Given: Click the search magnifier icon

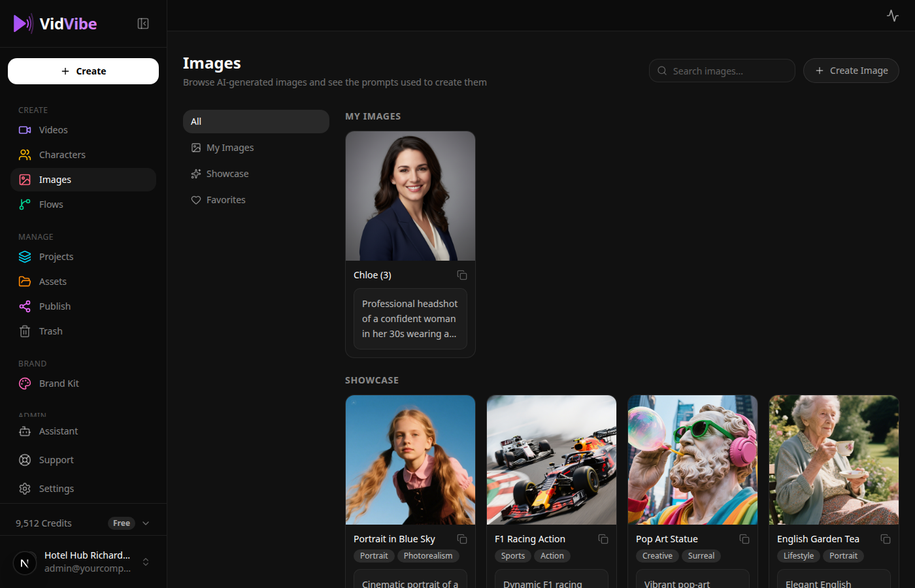Looking at the screenshot, I should tap(662, 71).
